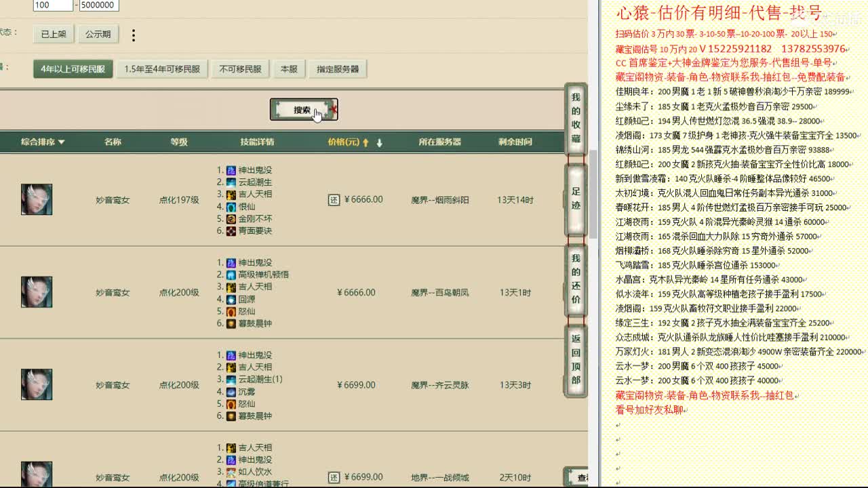868x488 pixels.
Task: Toggle the 指定服务器 filter
Action: 338,69
